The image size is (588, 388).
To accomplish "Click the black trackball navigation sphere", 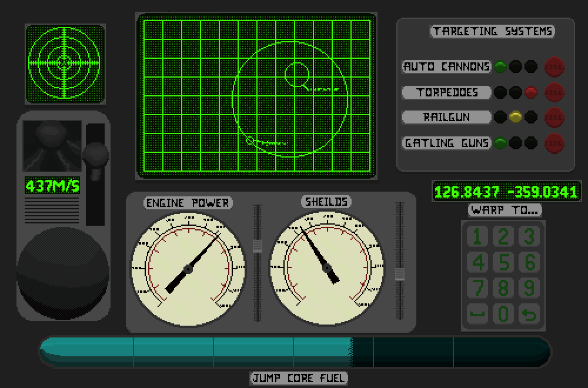I will [x=62, y=273].
